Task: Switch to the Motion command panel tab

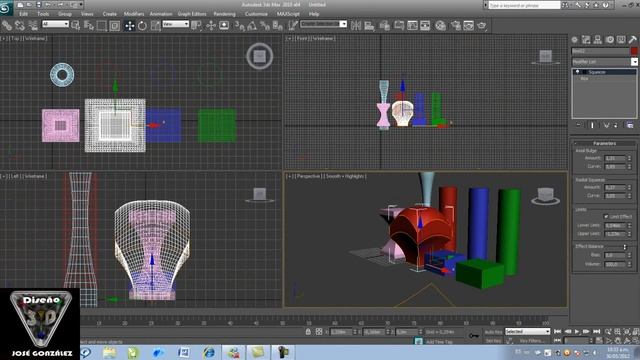Action: 609,40
